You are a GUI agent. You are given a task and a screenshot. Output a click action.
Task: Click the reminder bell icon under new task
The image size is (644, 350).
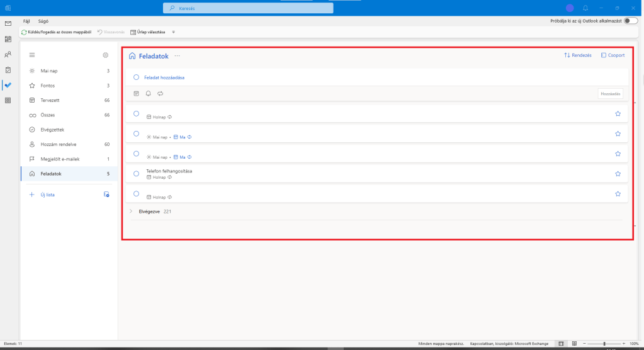(148, 94)
